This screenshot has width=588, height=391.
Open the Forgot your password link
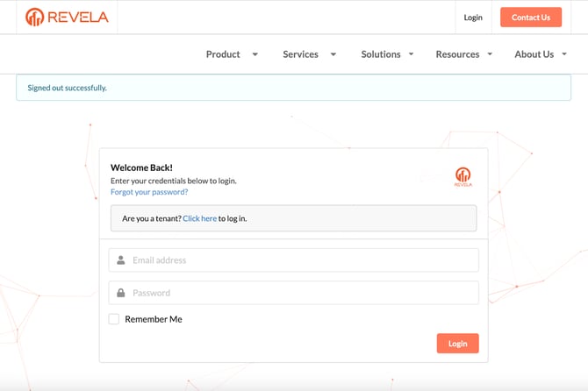click(x=149, y=192)
